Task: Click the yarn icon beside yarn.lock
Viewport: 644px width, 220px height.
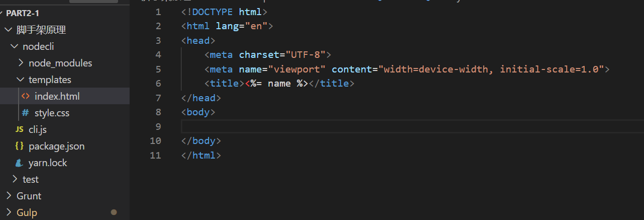Action: [19, 163]
